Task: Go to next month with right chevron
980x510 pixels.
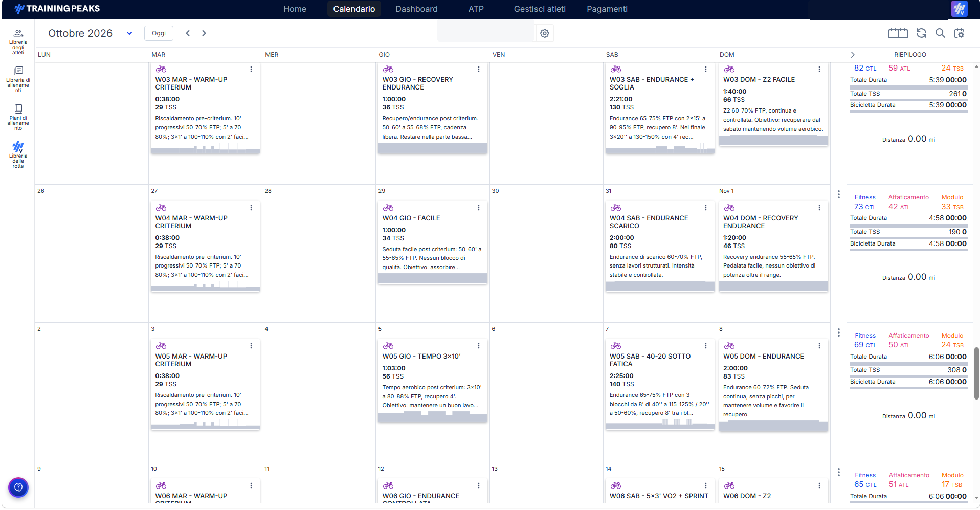Action: point(204,33)
